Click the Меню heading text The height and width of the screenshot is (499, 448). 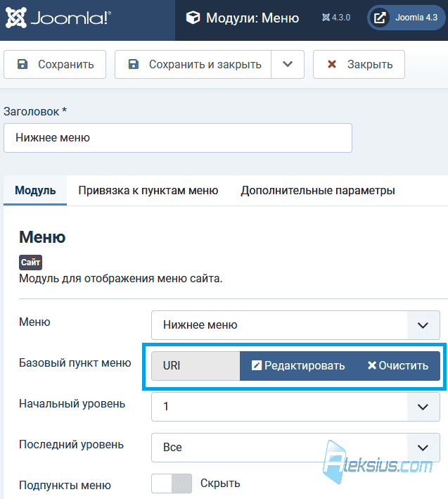pyautogui.click(x=42, y=237)
